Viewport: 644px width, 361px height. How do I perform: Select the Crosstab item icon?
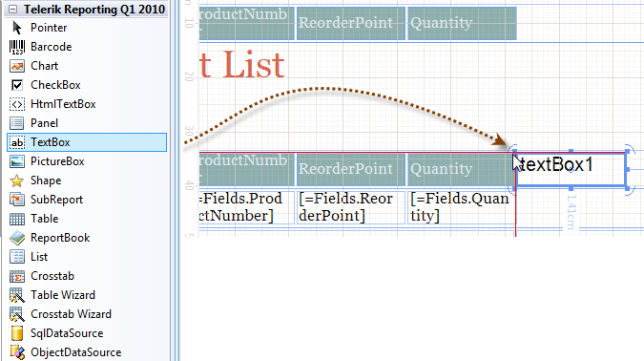pos(17,276)
